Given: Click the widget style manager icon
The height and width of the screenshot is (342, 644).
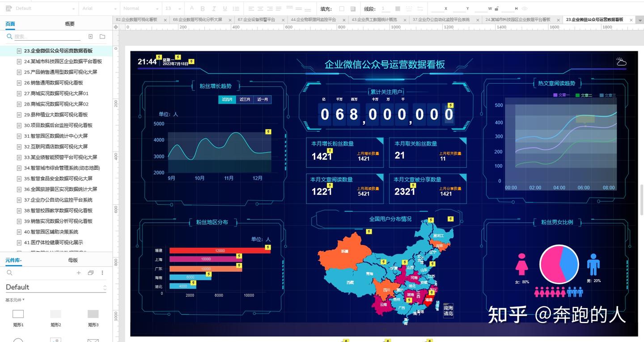Looking at the screenshot, I should point(9,8).
